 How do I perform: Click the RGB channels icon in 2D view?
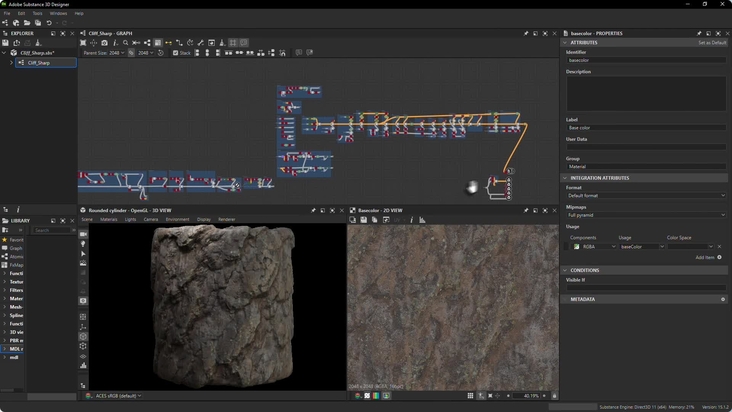[376, 396]
